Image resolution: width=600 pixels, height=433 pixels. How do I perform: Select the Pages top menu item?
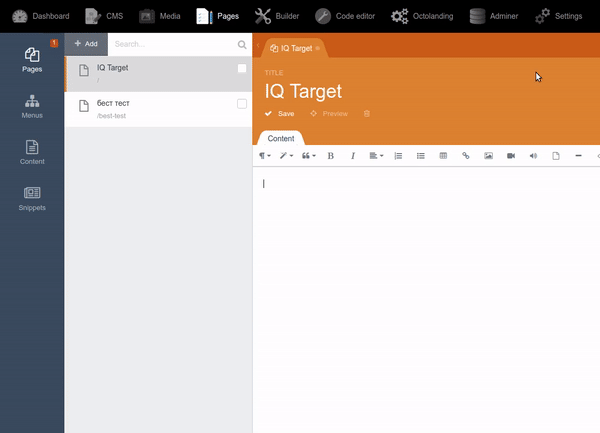coord(217,16)
